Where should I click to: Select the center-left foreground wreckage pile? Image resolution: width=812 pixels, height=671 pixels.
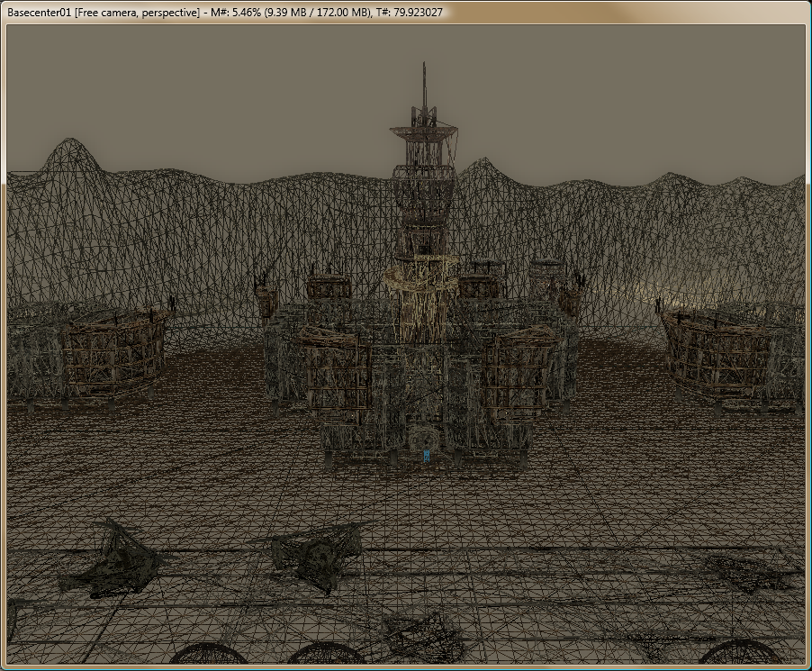[x=320, y=549]
